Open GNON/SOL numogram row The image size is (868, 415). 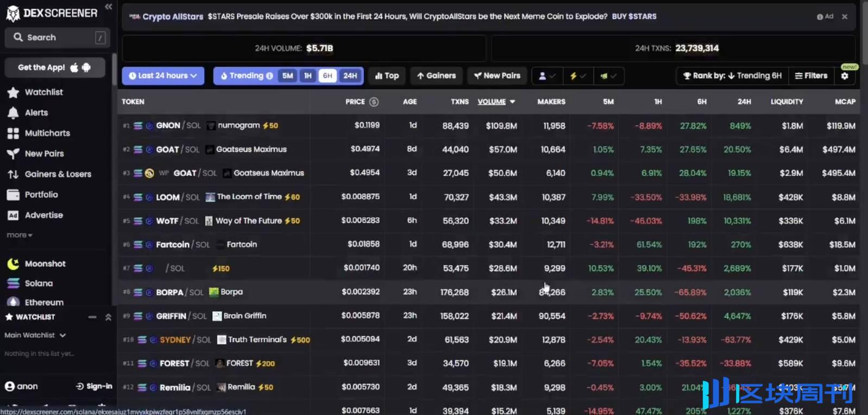point(488,125)
